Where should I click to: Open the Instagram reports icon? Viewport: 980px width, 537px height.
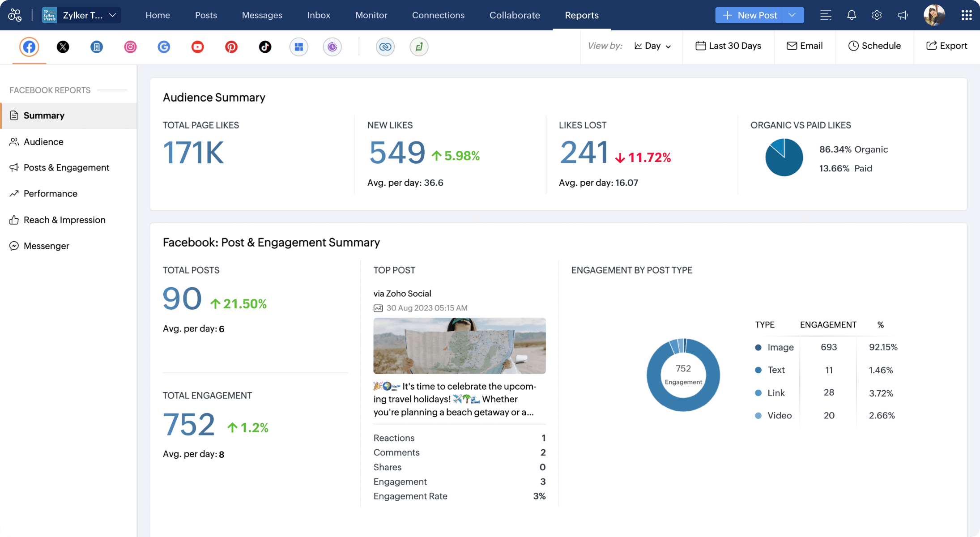point(130,47)
